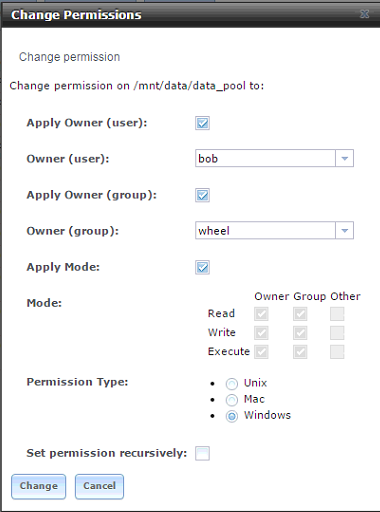Enable Other Write mode checkbox
This screenshot has height=512, width=380.
click(337, 333)
